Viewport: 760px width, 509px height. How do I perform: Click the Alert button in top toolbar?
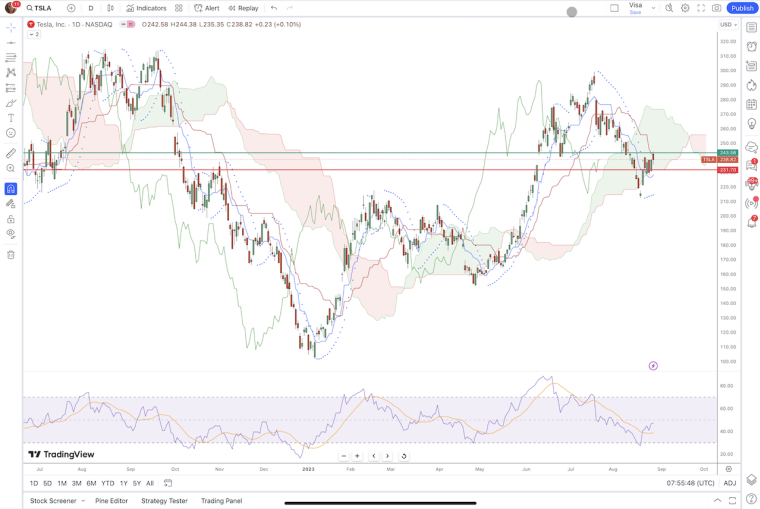(206, 8)
